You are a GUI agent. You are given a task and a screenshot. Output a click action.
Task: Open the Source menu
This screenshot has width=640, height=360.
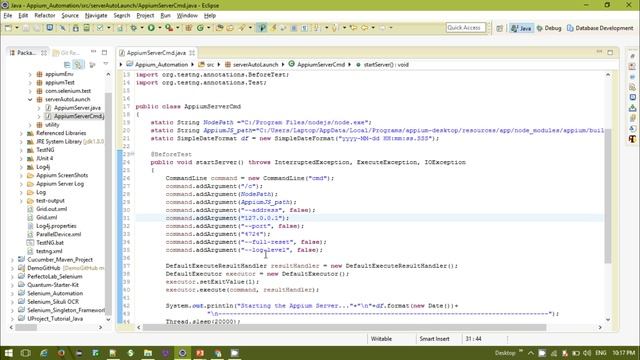[x=70, y=16]
